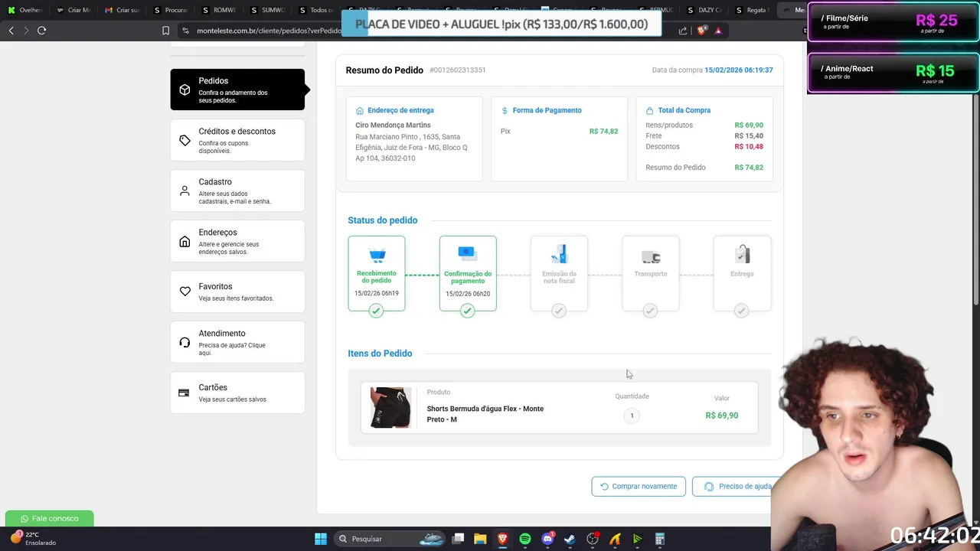The width and height of the screenshot is (980, 551).
Task: Open the Créditos e descontos menu item
Action: pos(237,140)
